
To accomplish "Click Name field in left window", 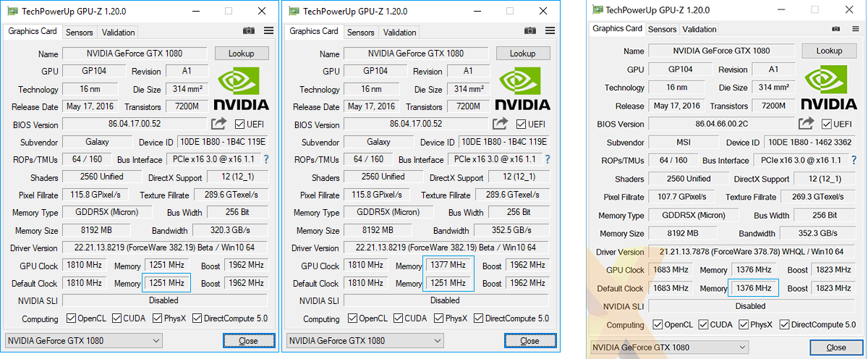I will [x=135, y=53].
